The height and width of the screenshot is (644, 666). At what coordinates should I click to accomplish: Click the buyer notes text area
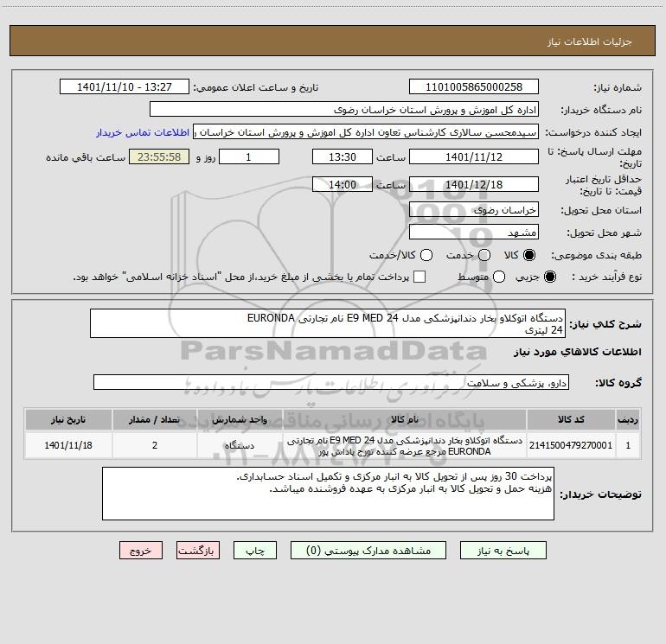point(328,494)
